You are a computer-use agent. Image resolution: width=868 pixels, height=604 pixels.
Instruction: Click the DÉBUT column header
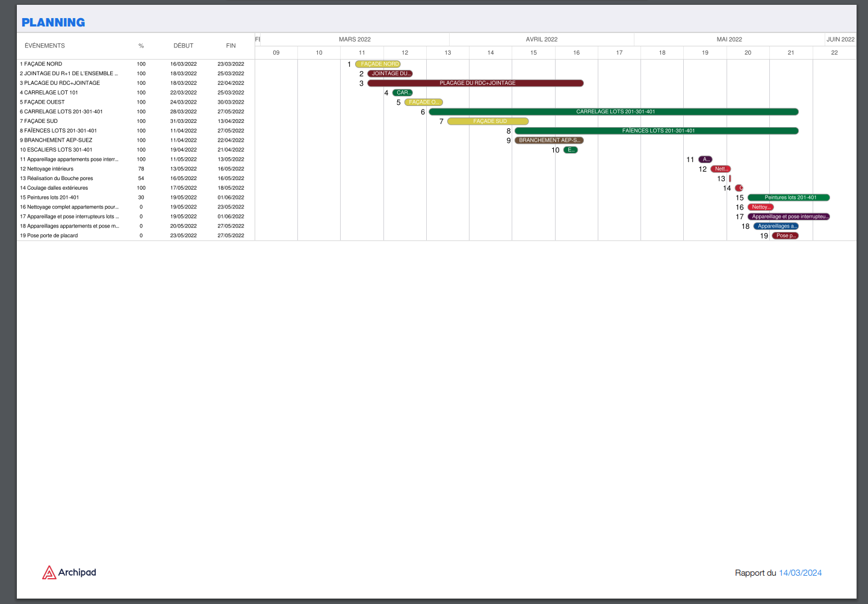click(x=184, y=46)
